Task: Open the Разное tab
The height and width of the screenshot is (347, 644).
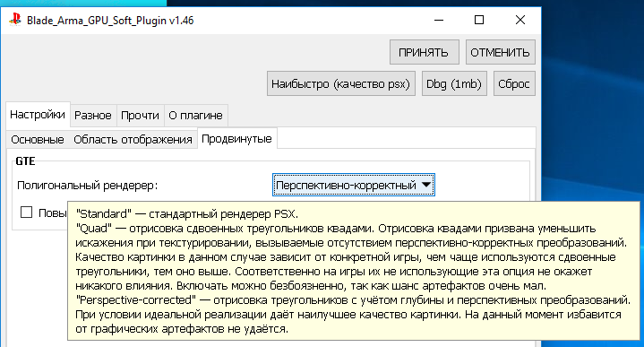Action: pyautogui.click(x=93, y=115)
